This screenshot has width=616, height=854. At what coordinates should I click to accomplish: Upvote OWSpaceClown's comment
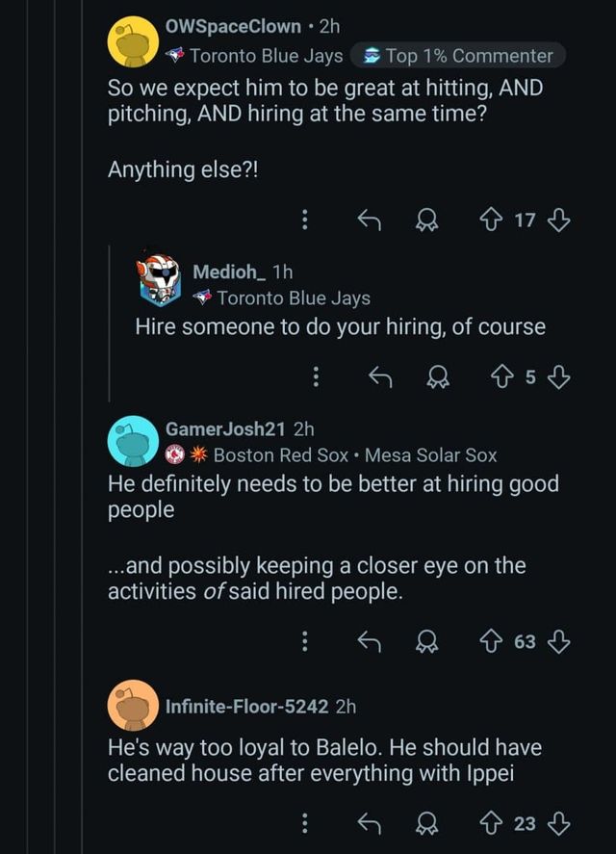(x=491, y=220)
